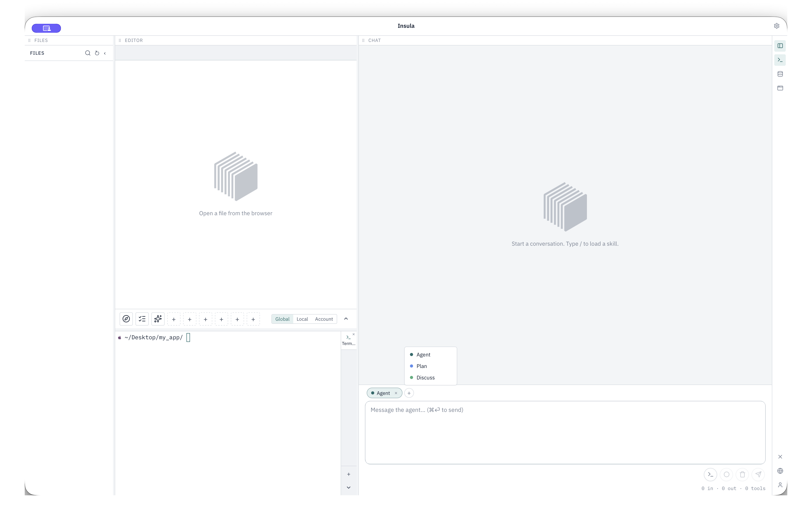This screenshot has height=528, width=812.
Task: Toggle the terminal icon in the right sidebar
Action: (780, 60)
